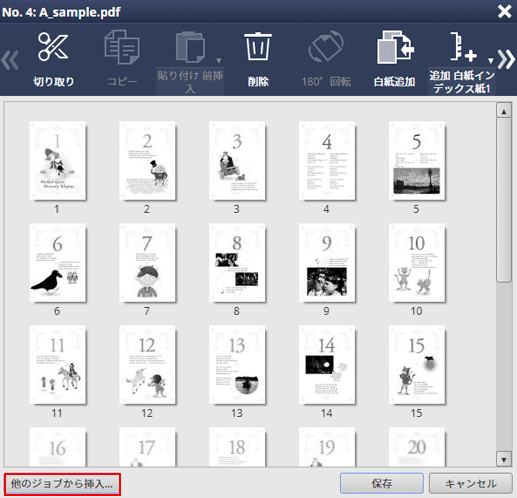Select page 2 thumbnail
This screenshot has width=517, height=498.
click(147, 161)
